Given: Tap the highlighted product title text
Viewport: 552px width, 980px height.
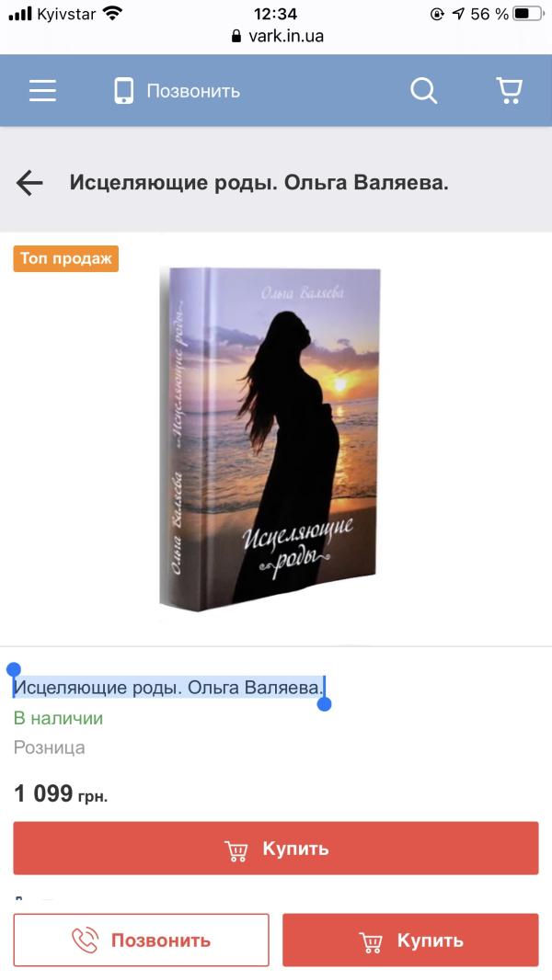Looking at the screenshot, I should click(168, 688).
